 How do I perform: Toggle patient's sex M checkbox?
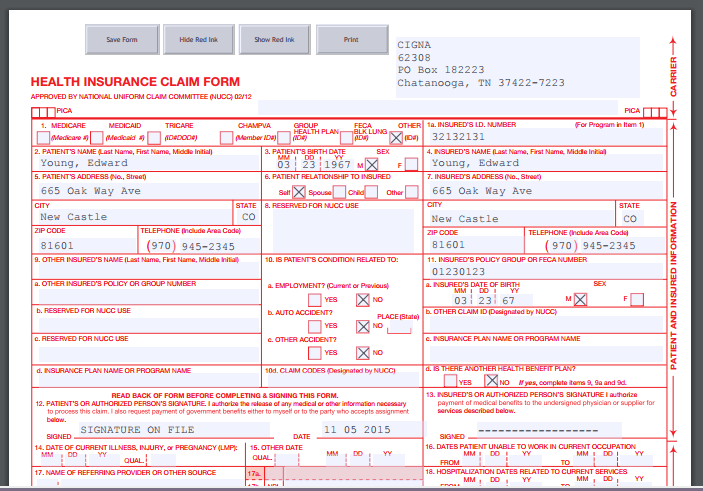372,165
